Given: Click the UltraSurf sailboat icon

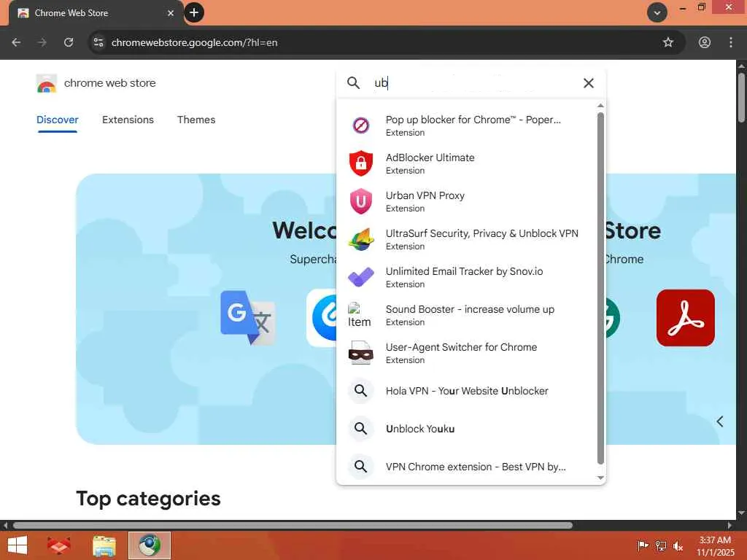Looking at the screenshot, I should click(360, 239).
